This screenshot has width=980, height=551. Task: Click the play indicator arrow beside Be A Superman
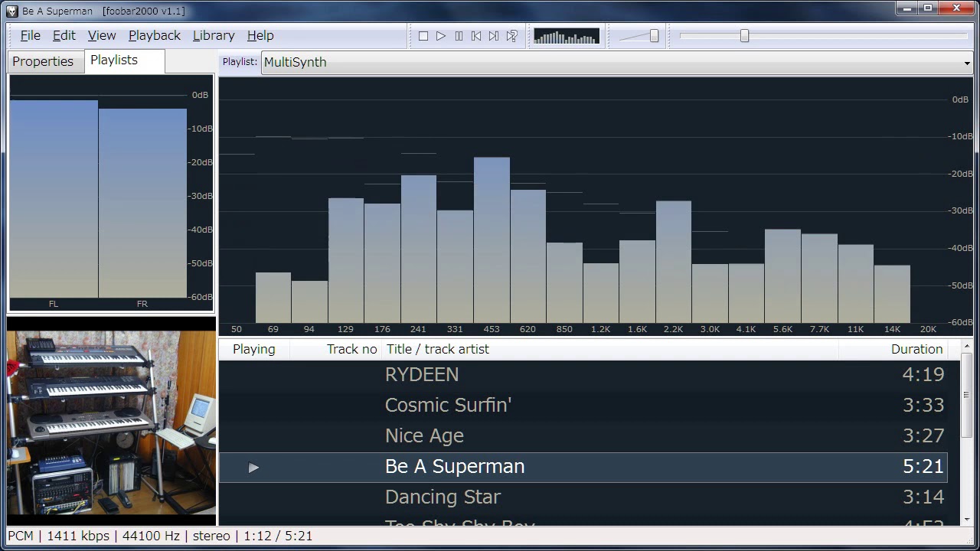tap(253, 468)
